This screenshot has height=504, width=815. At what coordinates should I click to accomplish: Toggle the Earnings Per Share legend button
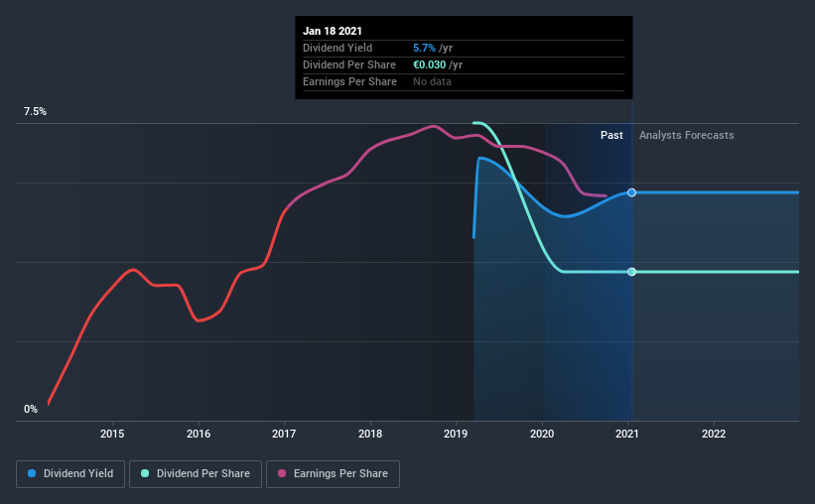(x=333, y=474)
